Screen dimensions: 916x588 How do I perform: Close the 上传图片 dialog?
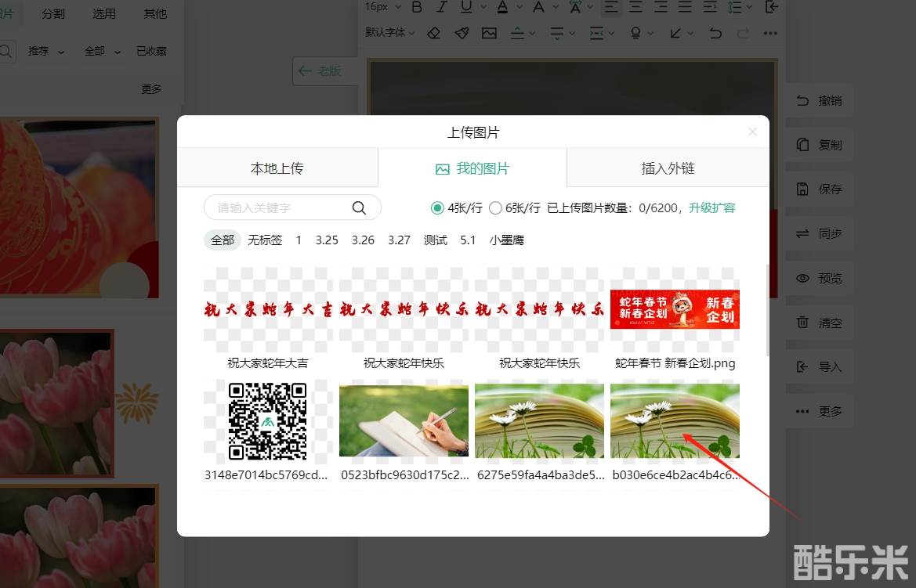tap(752, 132)
